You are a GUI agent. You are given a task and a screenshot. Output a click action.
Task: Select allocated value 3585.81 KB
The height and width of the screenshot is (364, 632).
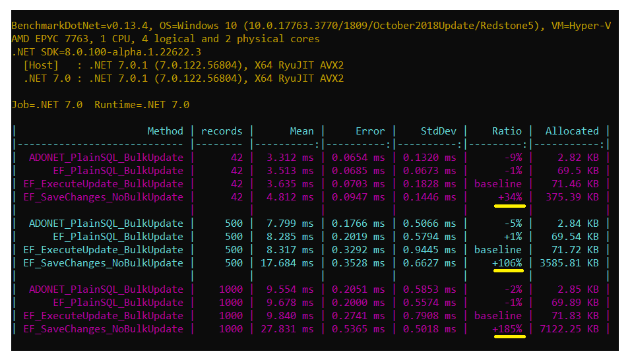pyautogui.click(x=569, y=263)
